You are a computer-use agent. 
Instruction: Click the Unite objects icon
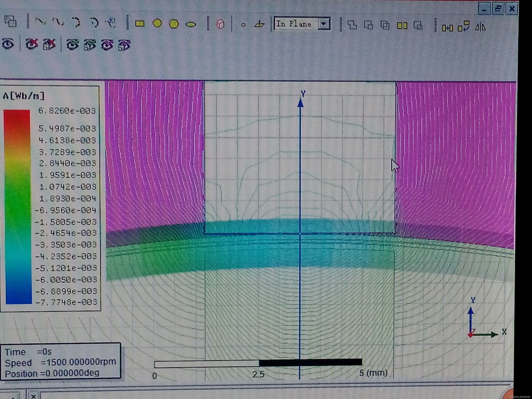click(352, 25)
